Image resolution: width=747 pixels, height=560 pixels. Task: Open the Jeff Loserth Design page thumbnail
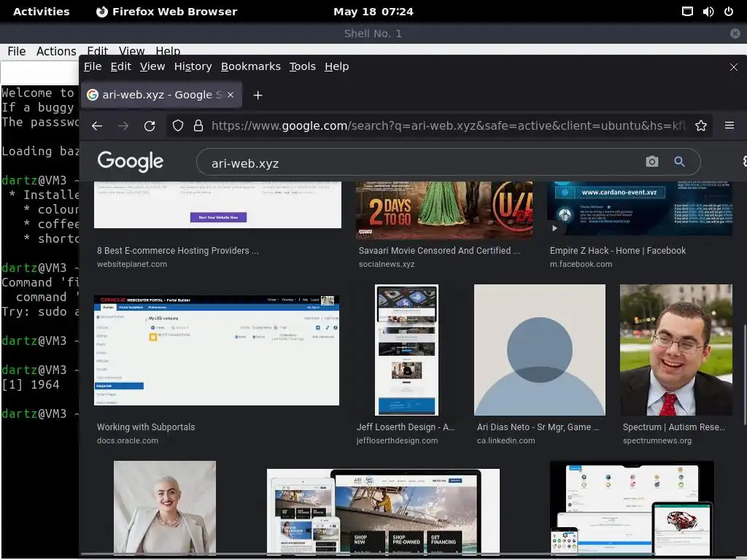click(x=406, y=350)
